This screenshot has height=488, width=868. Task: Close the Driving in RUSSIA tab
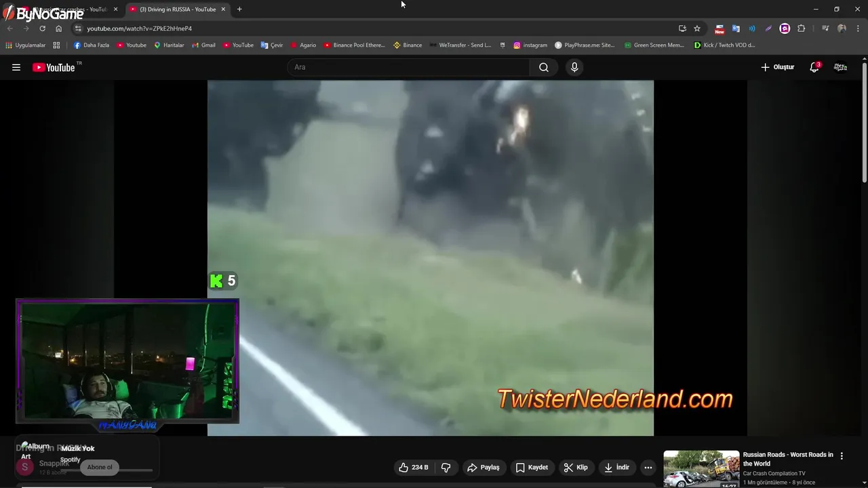coord(223,9)
